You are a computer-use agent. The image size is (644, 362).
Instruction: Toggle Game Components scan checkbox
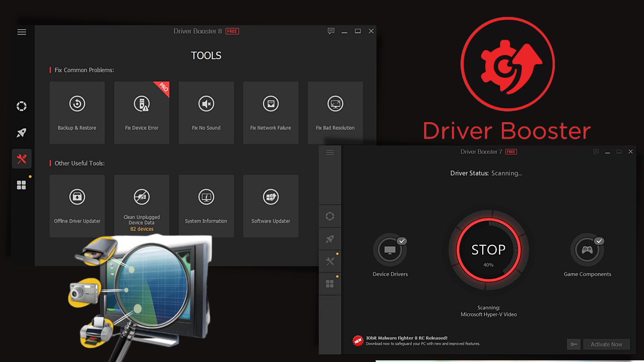tap(598, 241)
